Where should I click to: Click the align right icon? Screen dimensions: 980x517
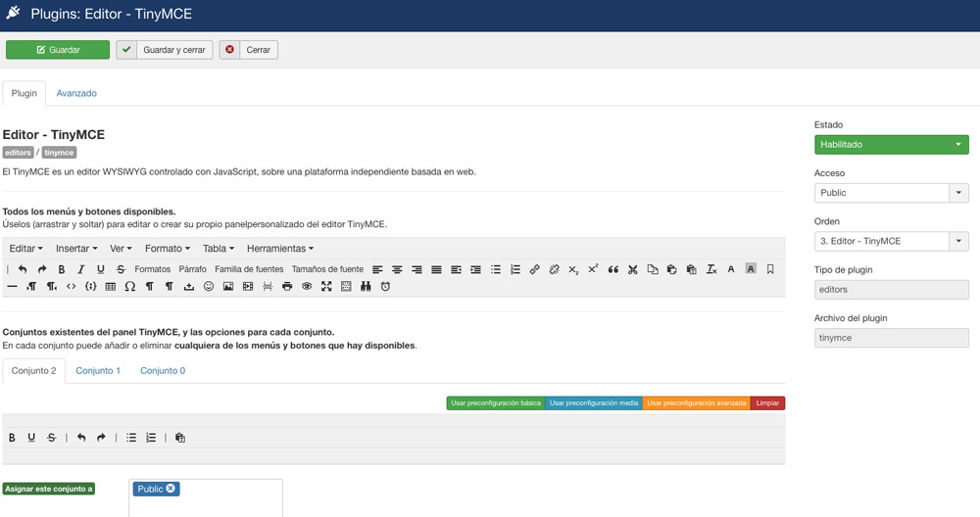(416, 269)
